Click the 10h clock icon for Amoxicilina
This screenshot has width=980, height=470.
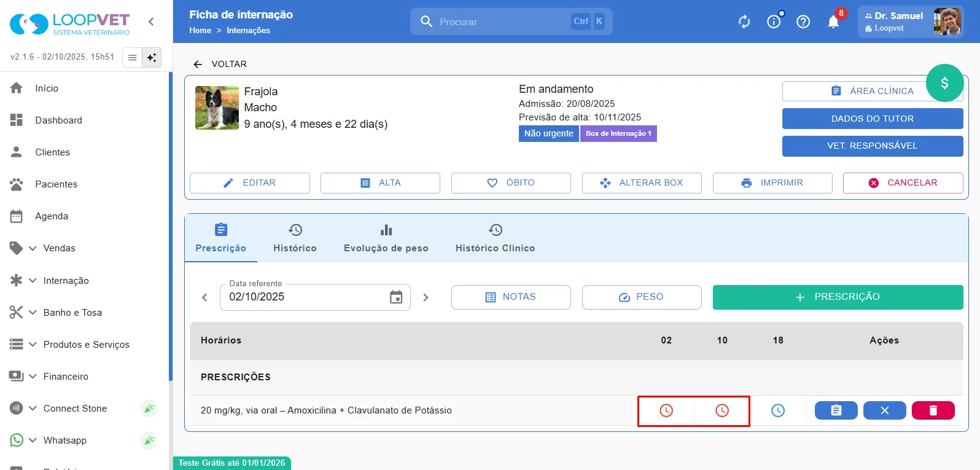pyautogui.click(x=722, y=410)
